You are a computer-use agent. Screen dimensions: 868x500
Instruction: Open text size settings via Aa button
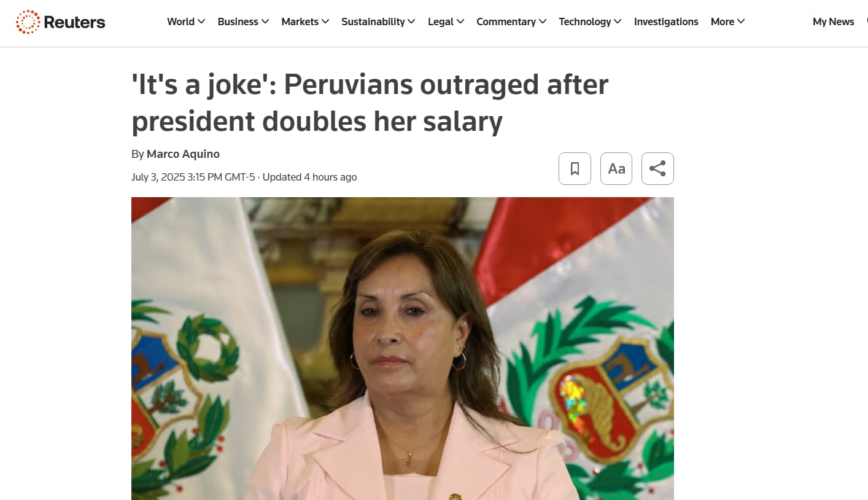616,168
